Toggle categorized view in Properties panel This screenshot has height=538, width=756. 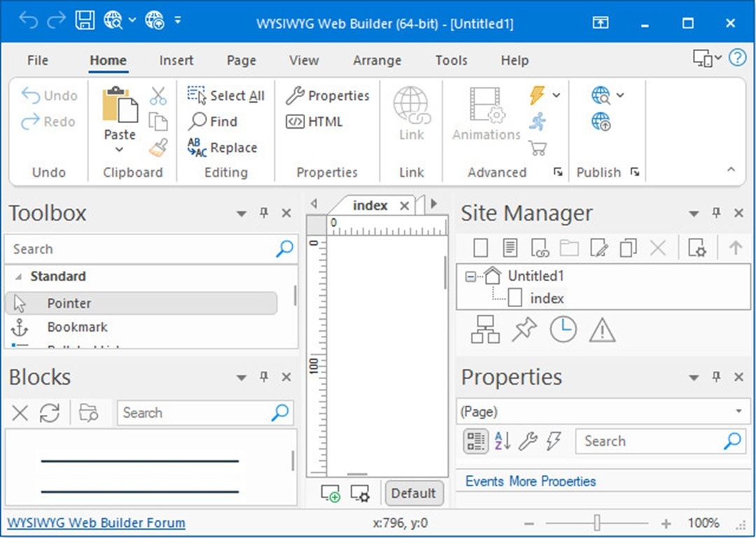pos(475,441)
